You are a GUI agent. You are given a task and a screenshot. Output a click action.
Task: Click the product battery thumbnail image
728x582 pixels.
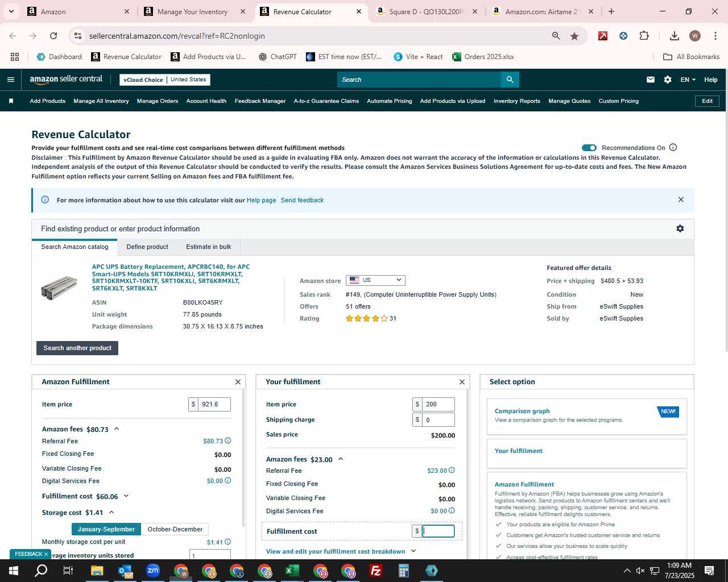59,288
